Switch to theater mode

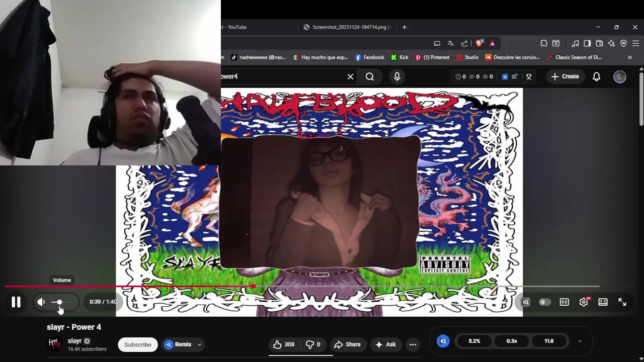(x=603, y=302)
